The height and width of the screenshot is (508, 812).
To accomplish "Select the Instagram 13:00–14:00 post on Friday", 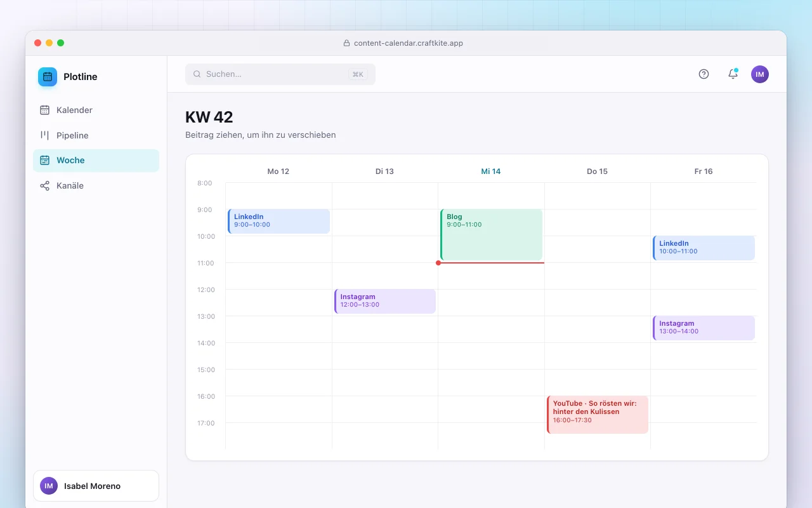I will (704, 328).
